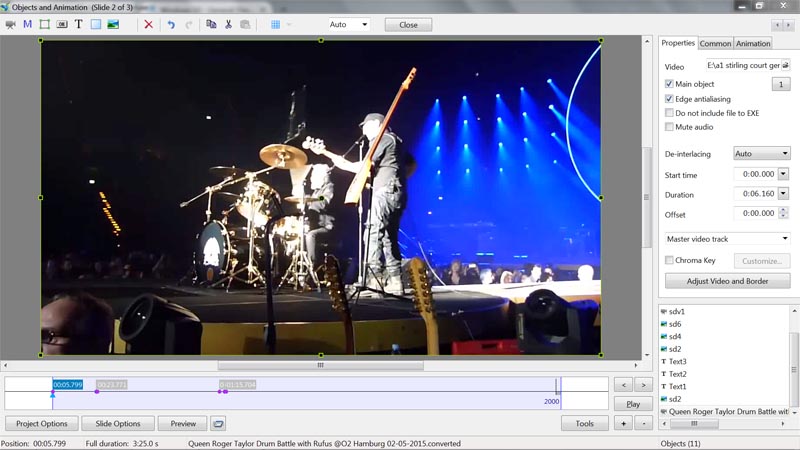Screen dimensions: 800x450
Task: Select the 0:01:15.704 keyframe label
Action: point(237,384)
